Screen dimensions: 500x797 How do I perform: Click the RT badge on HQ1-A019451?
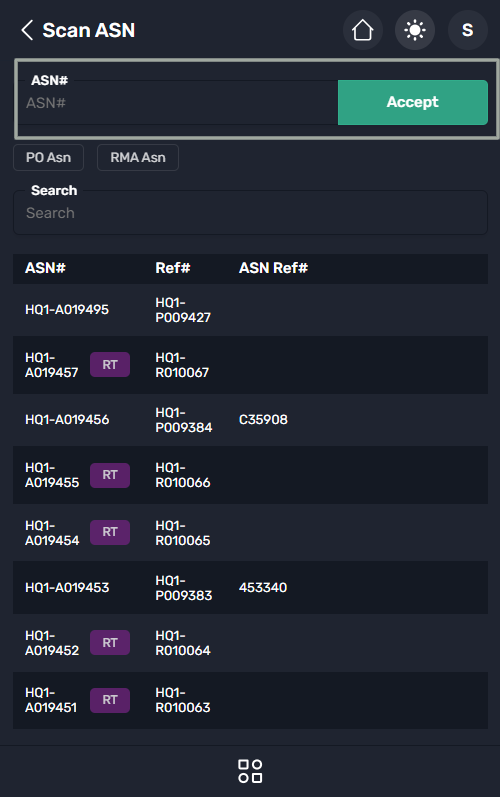(x=110, y=700)
